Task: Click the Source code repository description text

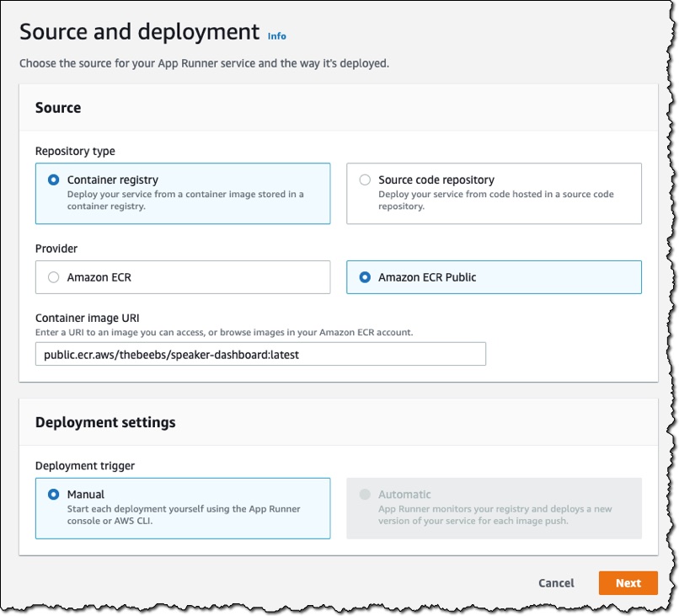Action: point(496,200)
